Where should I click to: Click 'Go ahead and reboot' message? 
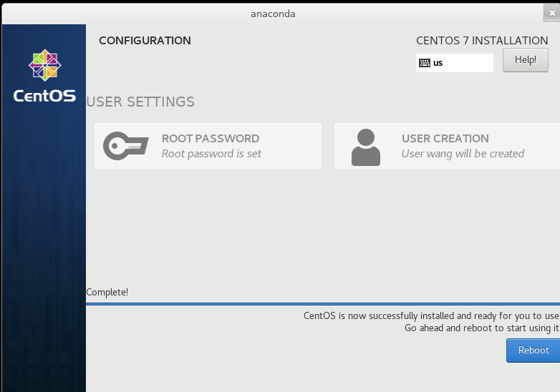pyautogui.click(x=482, y=328)
